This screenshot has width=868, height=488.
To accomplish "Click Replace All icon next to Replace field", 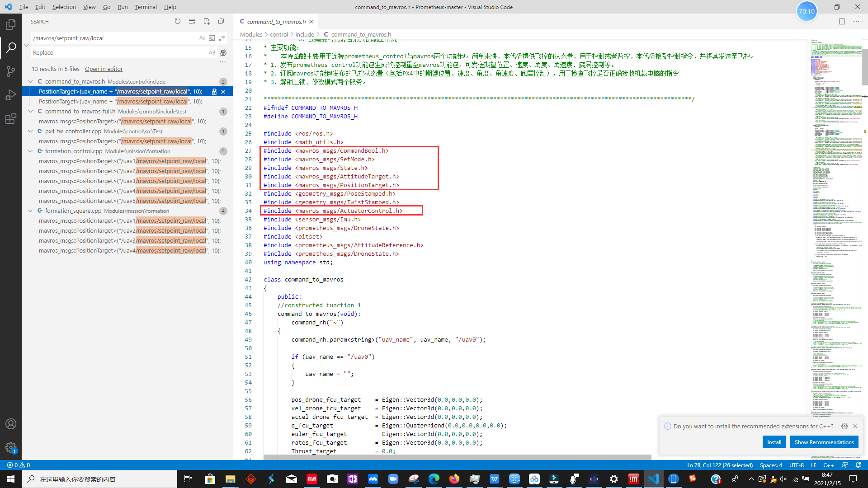I will (223, 53).
